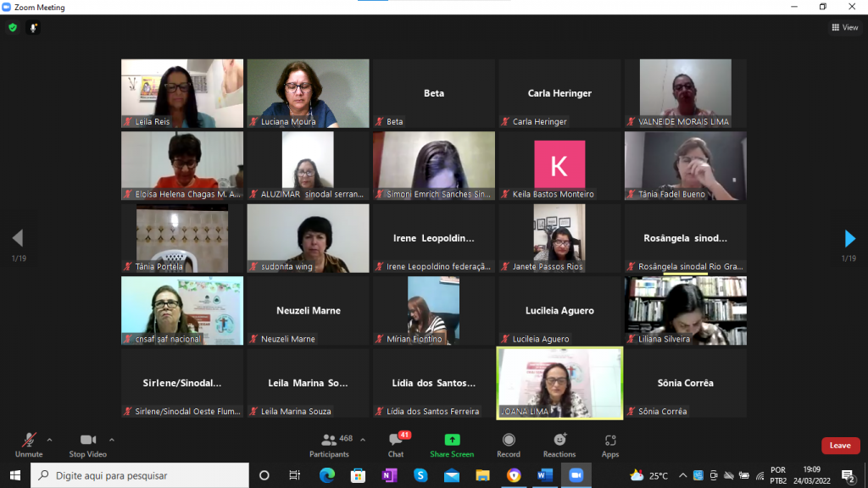The width and height of the screenshot is (868, 488).
Task: Open the Reactions menu
Action: click(x=559, y=444)
